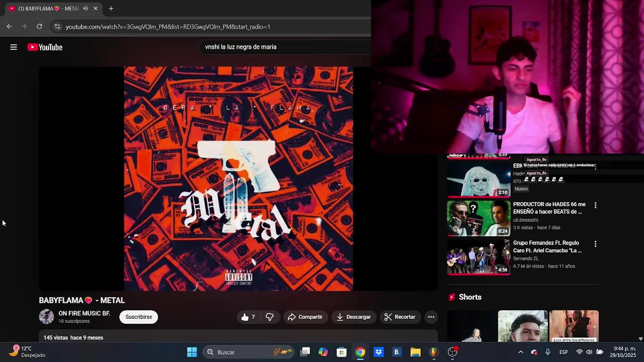
Task: Open PRODUCTOR de HADES 66 video title
Action: [x=549, y=208]
